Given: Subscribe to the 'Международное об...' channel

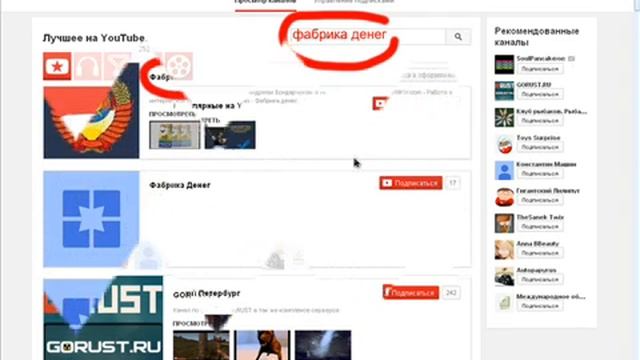Looking at the screenshot, I should point(540,306).
